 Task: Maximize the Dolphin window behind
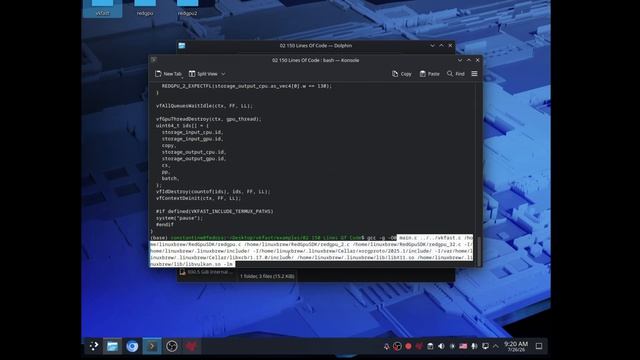coord(441,46)
